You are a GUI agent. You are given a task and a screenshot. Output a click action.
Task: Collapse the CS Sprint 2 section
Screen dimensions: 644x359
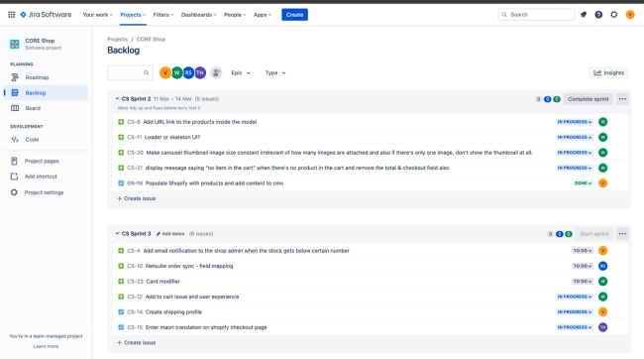[x=117, y=99]
